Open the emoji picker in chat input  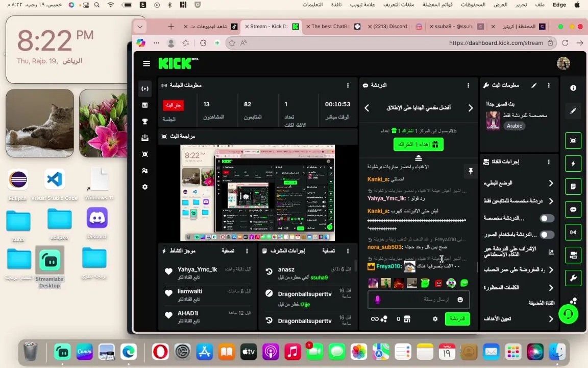(460, 300)
